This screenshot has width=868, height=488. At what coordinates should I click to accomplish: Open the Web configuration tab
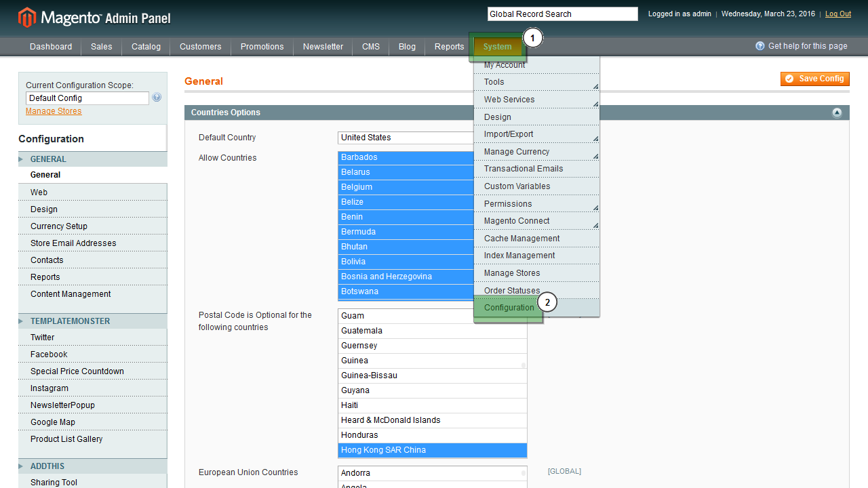pos(93,192)
